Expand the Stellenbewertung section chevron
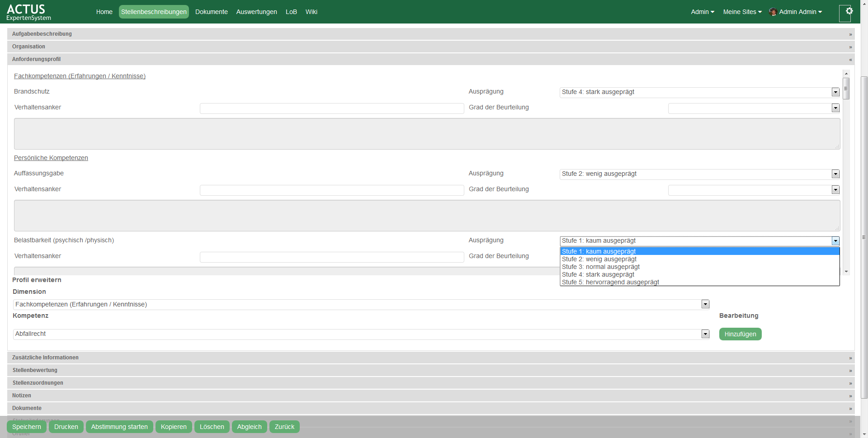 850,371
